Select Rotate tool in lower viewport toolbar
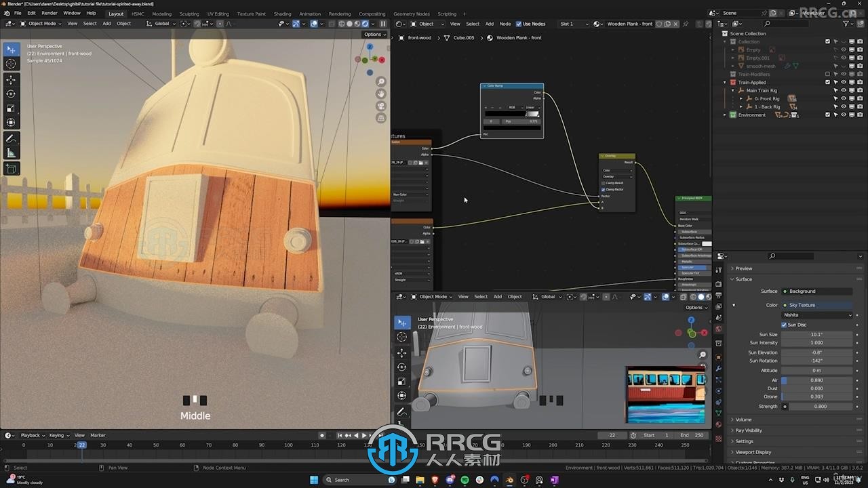 (x=402, y=367)
